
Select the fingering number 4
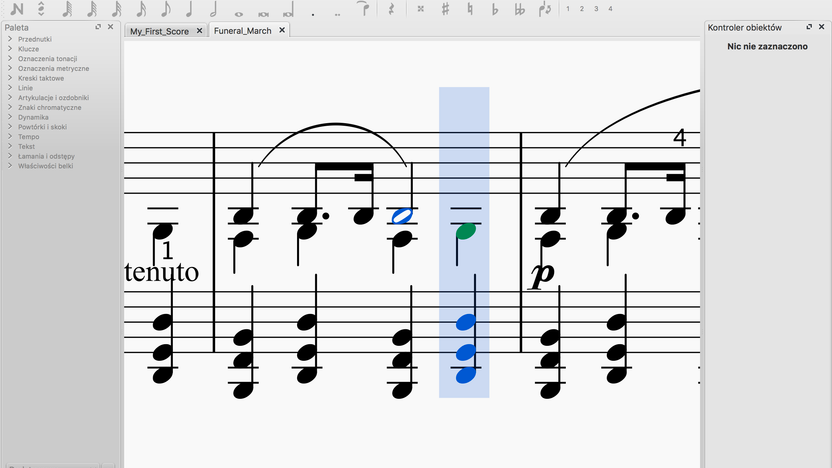679,138
